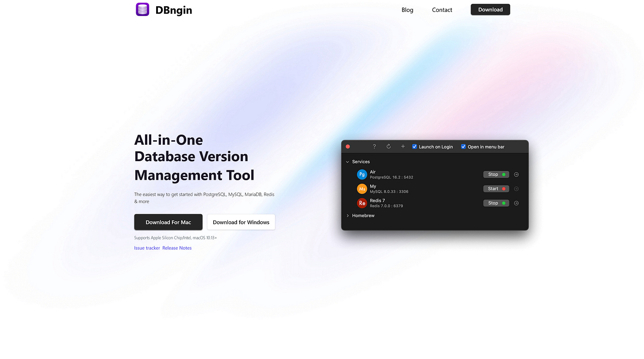The width and height of the screenshot is (644, 359).
Task: Click the refresh icon in app toolbar
Action: pos(388,147)
